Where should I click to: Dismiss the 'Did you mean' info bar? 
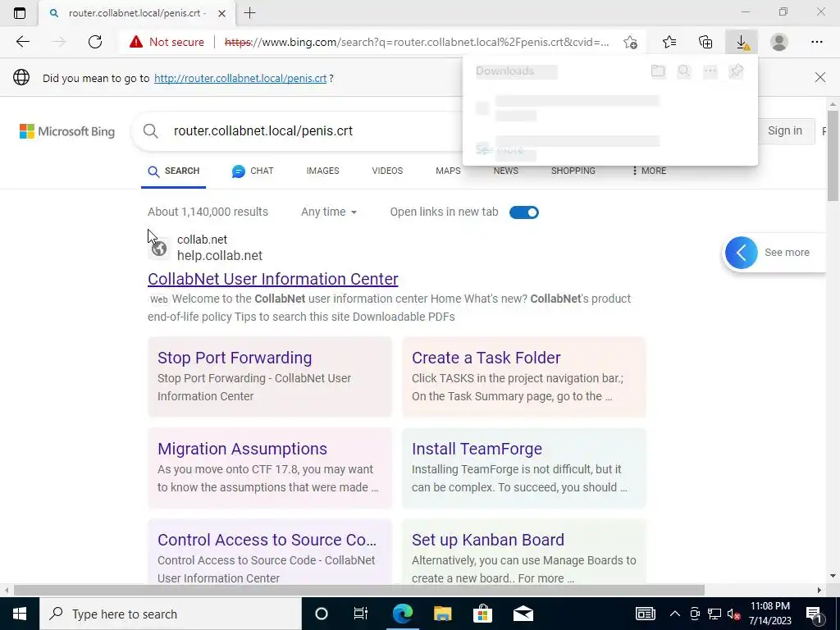820,78
